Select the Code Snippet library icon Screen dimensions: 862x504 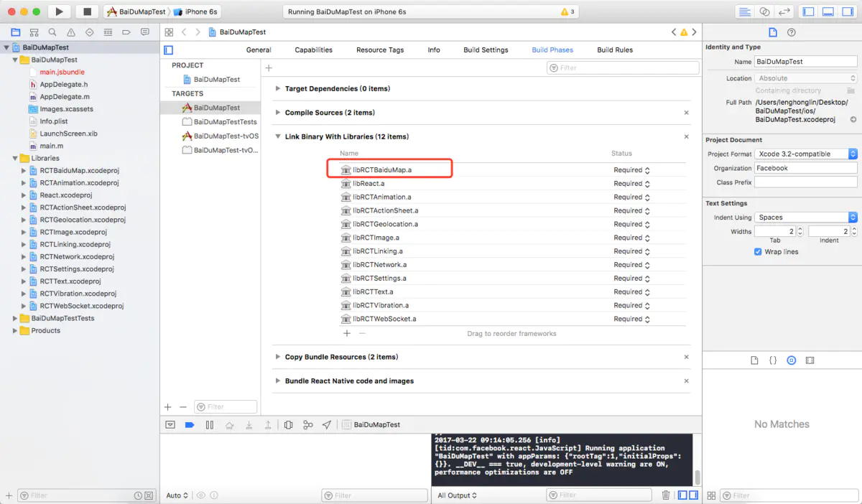[x=773, y=360]
